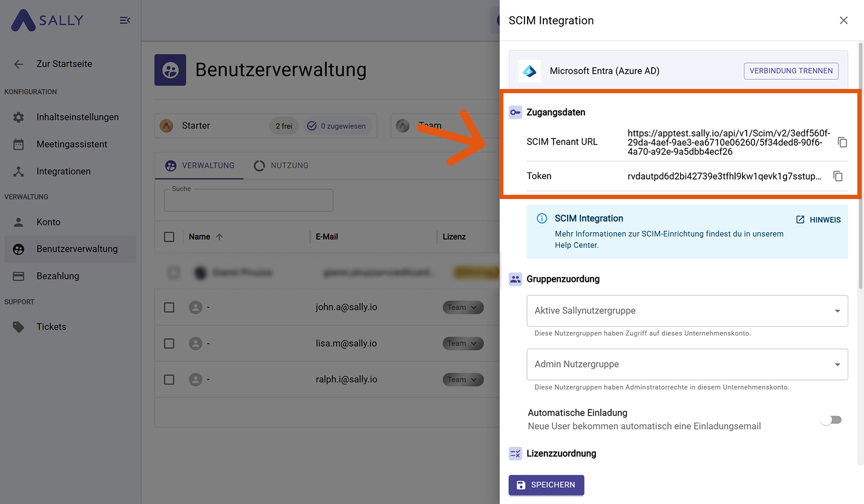Check the select-all box beside Name

coord(169,237)
